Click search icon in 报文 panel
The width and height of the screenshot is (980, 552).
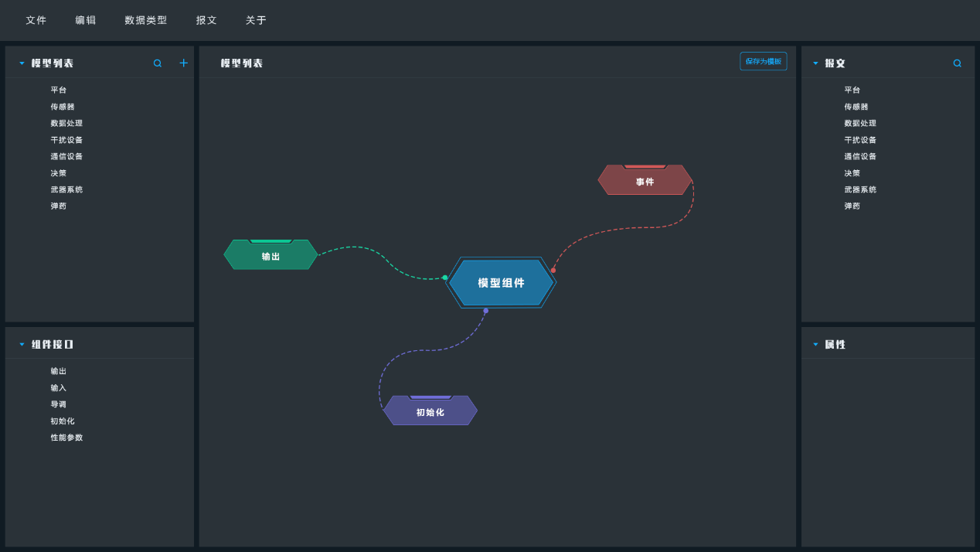(x=957, y=63)
